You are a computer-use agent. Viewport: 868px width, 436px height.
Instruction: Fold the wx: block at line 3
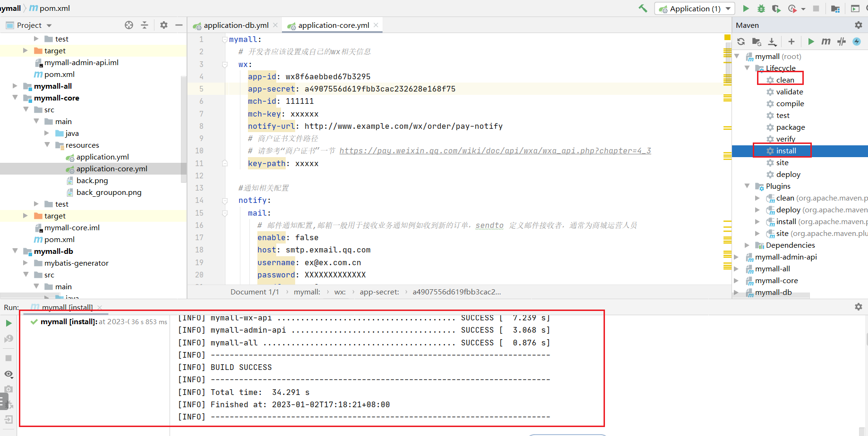225,64
